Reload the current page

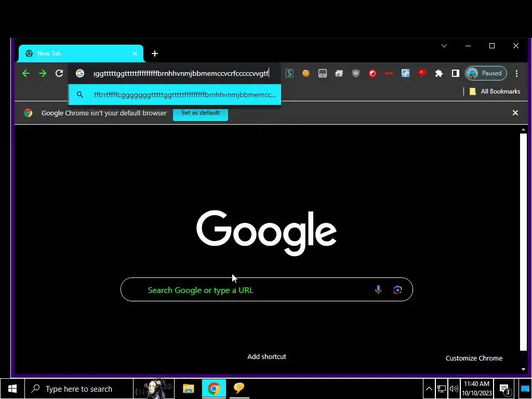[x=59, y=73]
